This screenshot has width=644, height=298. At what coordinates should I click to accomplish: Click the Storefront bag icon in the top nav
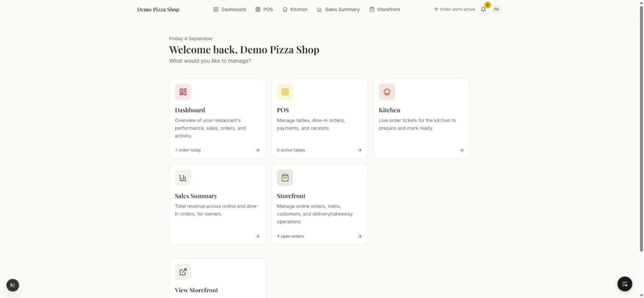(x=372, y=9)
